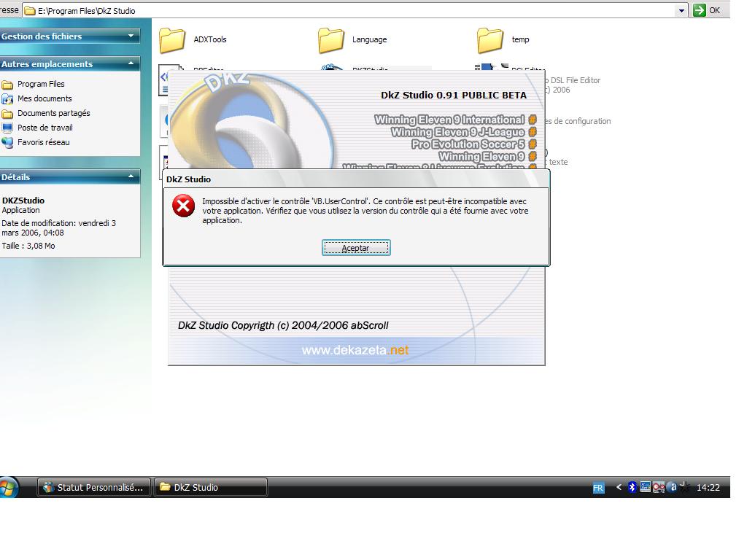747x560 pixels.
Task: Click the FR language indicator
Action: pos(598,488)
